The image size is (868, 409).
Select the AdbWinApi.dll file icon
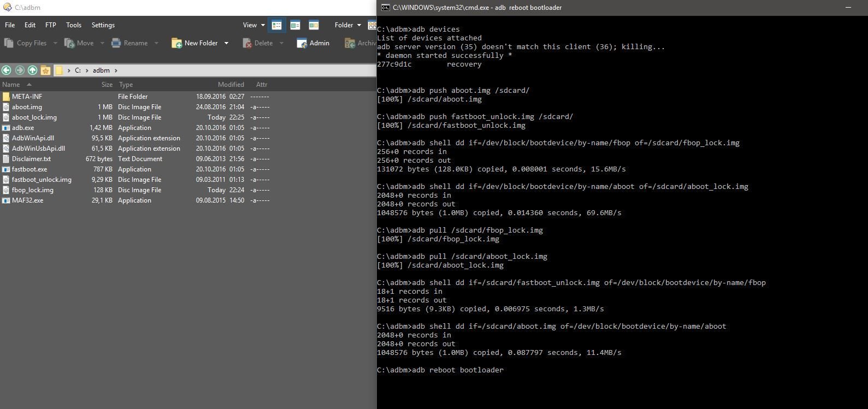point(6,138)
